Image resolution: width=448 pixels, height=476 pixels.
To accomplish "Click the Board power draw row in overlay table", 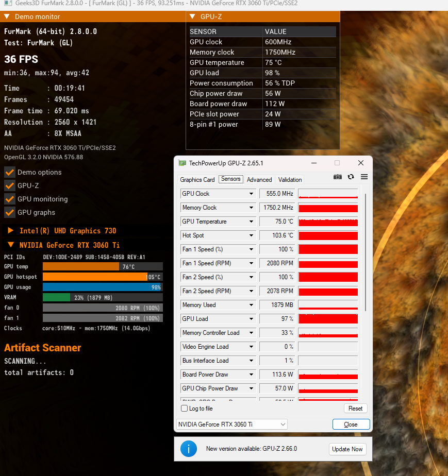I will point(263,104).
